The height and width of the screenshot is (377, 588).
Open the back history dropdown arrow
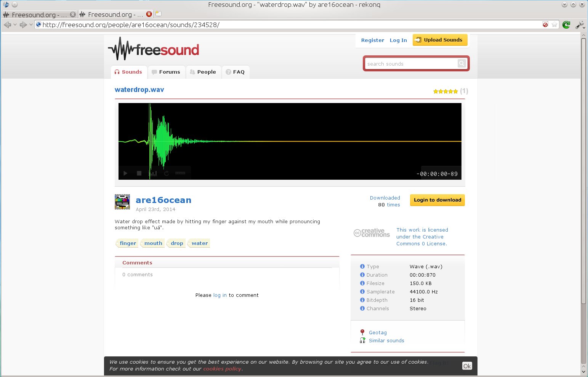click(x=15, y=25)
